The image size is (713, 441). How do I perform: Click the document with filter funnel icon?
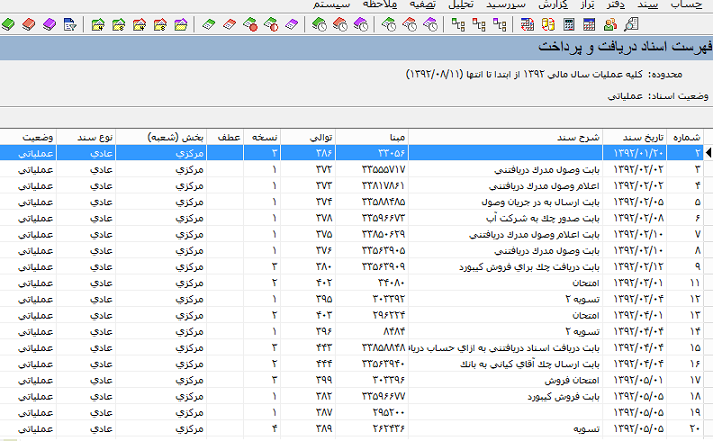tap(69, 23)
